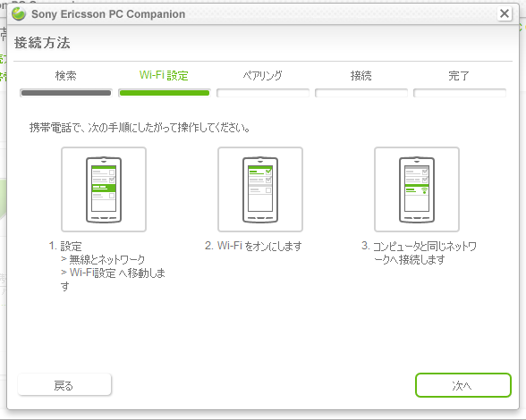Click the empty progress bar under 接続

pos(361,93)
